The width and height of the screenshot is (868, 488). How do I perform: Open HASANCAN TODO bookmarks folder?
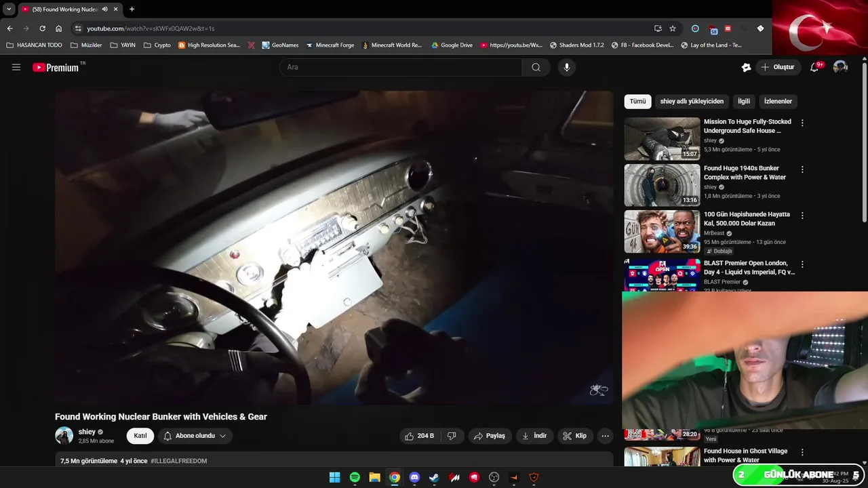[x=34, y=45]
